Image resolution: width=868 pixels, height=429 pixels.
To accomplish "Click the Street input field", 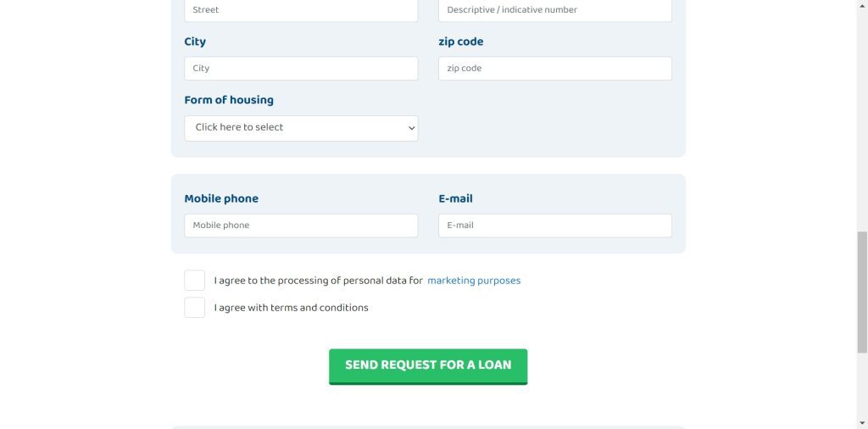I will 301,10.
